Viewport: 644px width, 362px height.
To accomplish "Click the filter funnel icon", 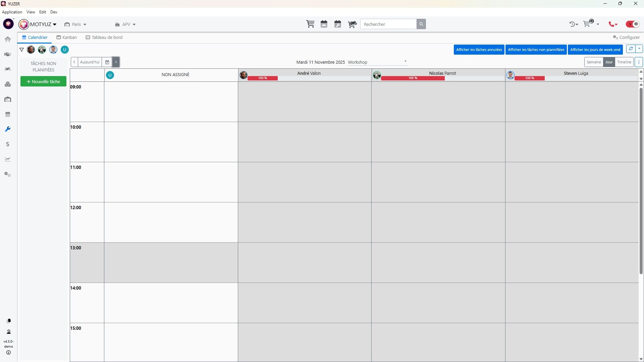I will 21,50.
